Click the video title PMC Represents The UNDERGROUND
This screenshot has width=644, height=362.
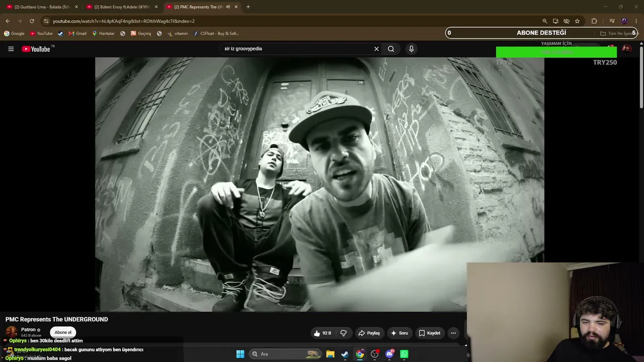[57, 319]
